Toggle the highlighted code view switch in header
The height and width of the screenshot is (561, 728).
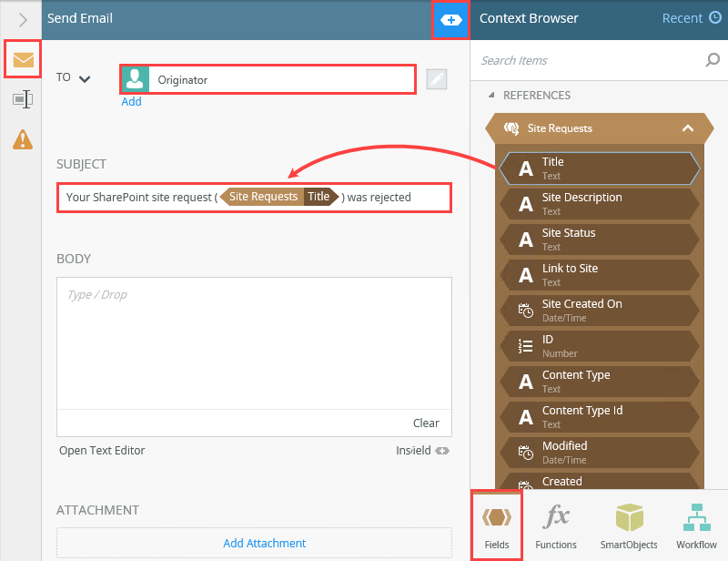pos(451,18)
